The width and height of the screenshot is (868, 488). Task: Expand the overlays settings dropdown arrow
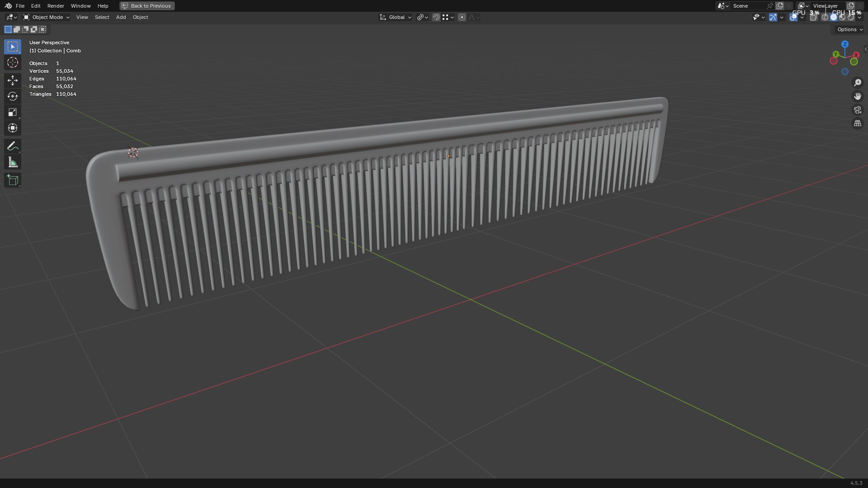[802, 17]
